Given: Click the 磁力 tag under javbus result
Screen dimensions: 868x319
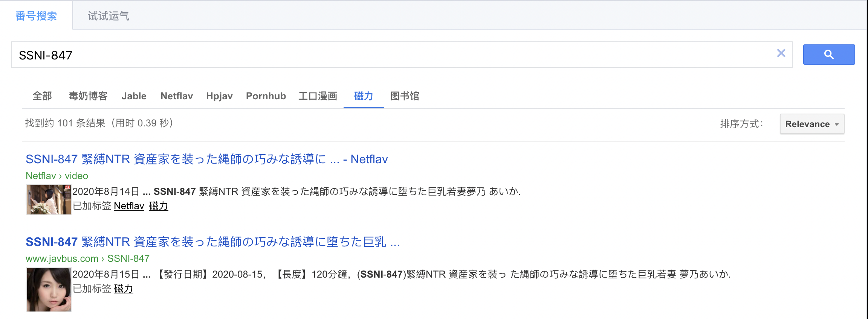Looking at the screenshot, I should (x=124, y=289).
